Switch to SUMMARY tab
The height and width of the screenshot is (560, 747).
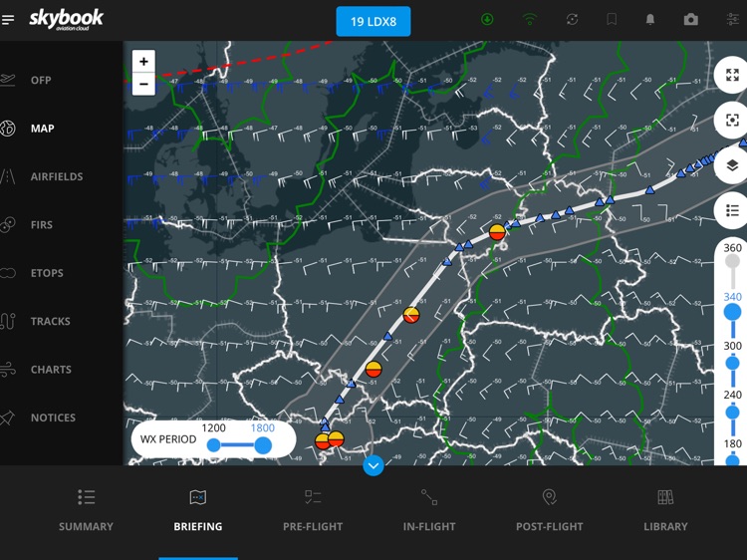click(86, 510)
